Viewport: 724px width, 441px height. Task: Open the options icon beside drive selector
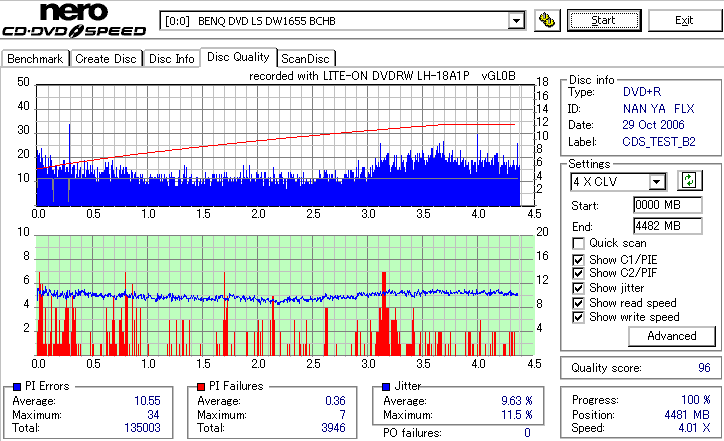pyautogui.click(x=547, y=21)
